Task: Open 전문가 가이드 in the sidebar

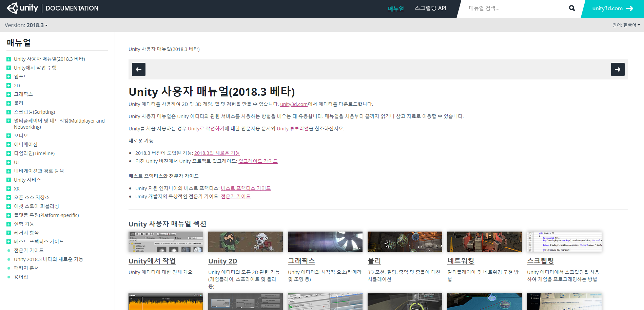Action: (28, 250)
